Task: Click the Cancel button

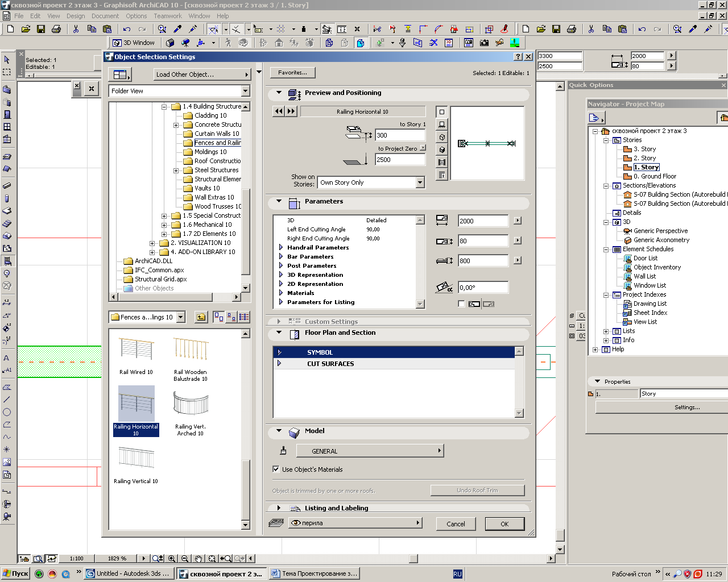Action: 456,524
